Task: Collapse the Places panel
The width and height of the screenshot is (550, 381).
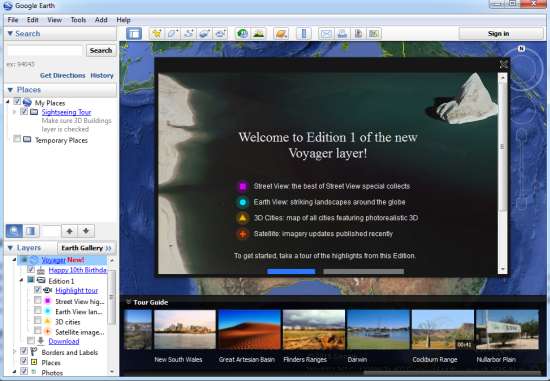Action: (x=10, y=90)
